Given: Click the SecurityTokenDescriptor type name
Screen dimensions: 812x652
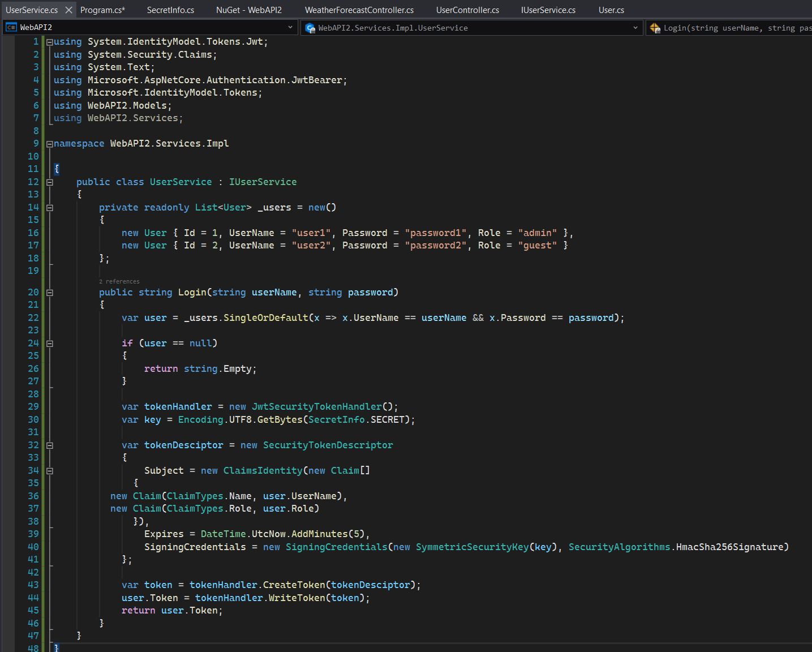Looking at the screenshot, I should (x=328, y=445).
